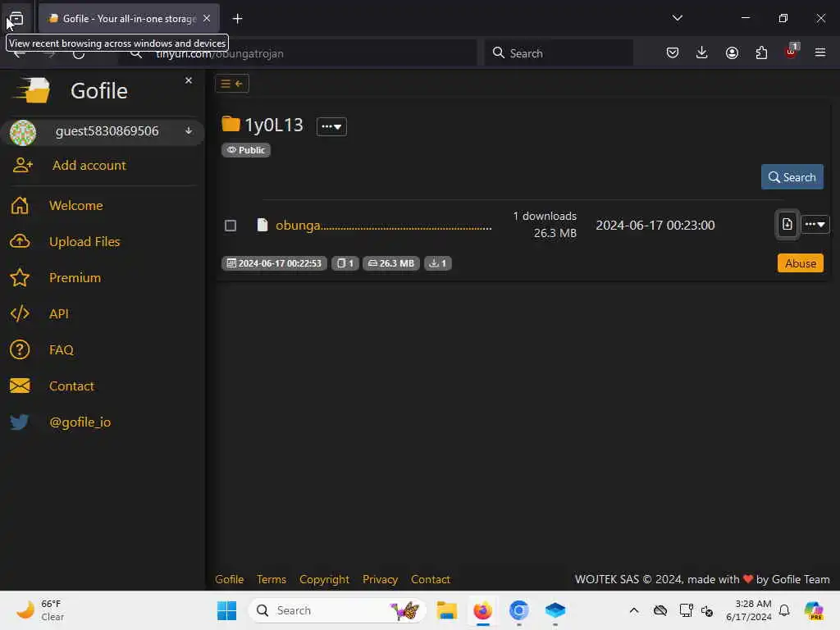Click the Premium star icon

point(20,277)
